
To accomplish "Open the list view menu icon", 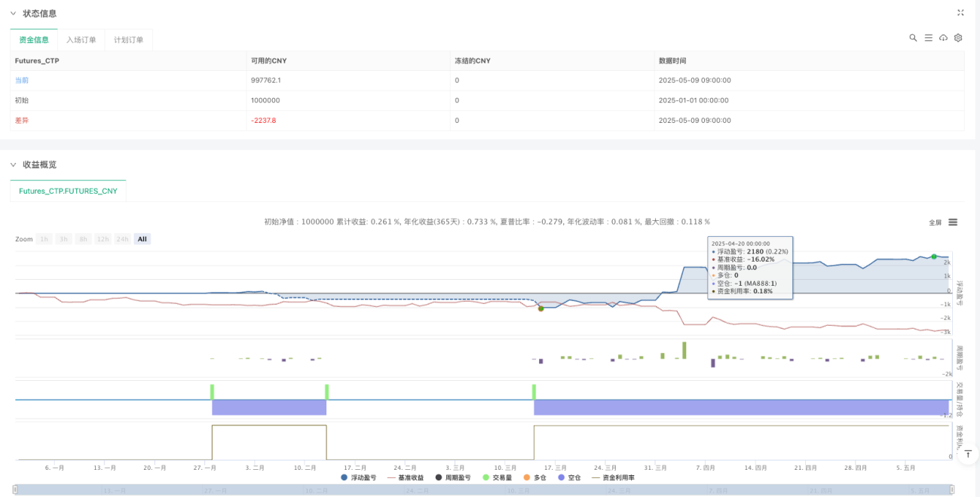I will coord(928,38).
